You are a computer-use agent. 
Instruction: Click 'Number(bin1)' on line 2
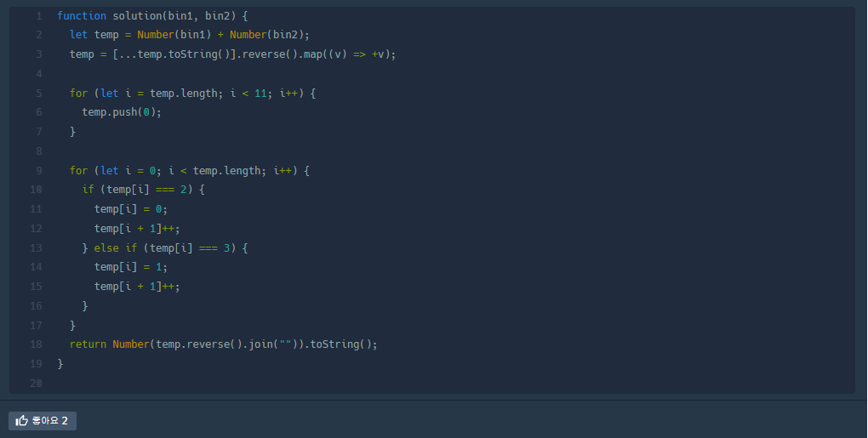coord(174,35)
